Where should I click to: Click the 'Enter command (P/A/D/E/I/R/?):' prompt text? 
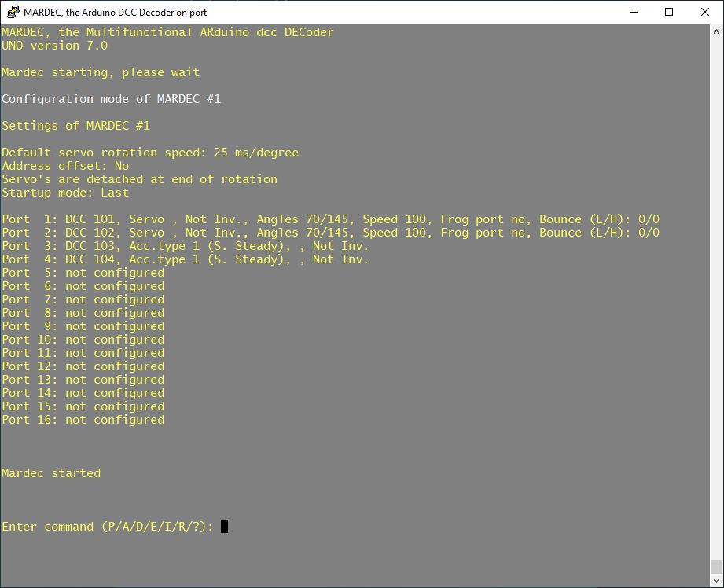pos(108,527)
